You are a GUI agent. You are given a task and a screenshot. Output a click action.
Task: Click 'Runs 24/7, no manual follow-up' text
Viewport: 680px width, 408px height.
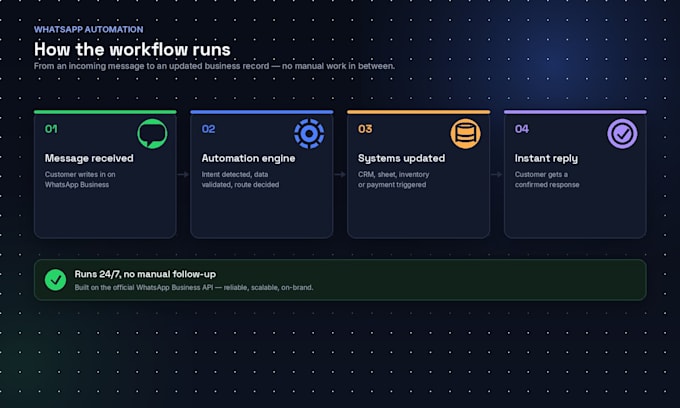click(x=145, y=274)
